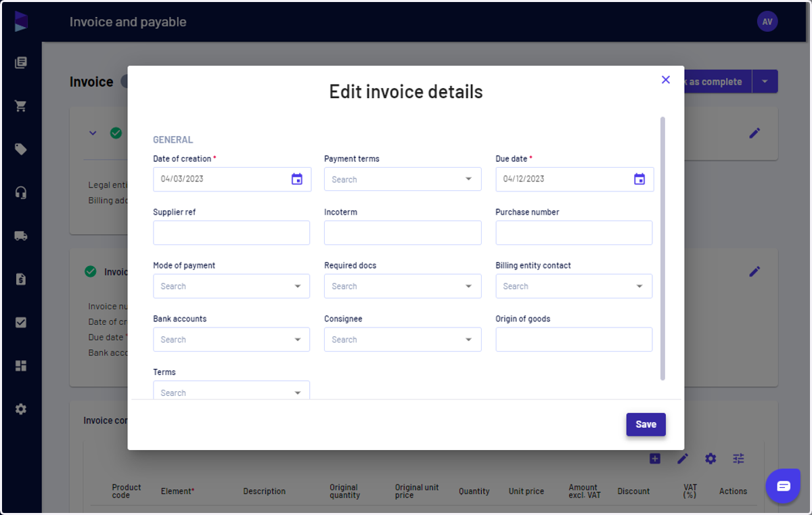Image resolution: width=812 pixels, height=515 pixels.
Task: Click the Date of creation field
Action: coord(232,179)
